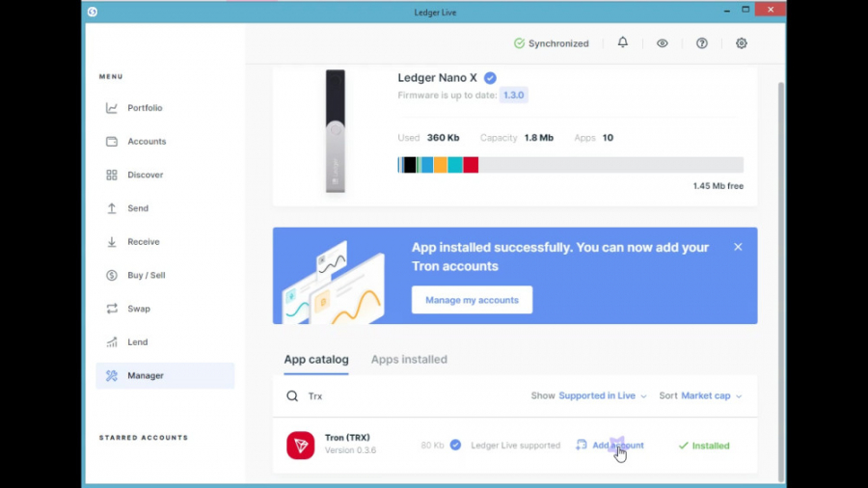
Task: Click the Tron (TRX) app name
Action: pyautogui.click(x=347, y=438)
